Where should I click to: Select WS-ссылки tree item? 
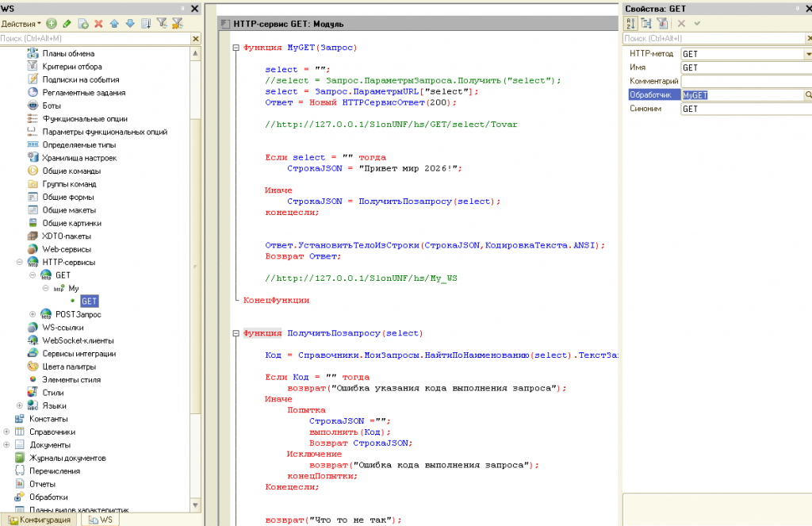63,328
